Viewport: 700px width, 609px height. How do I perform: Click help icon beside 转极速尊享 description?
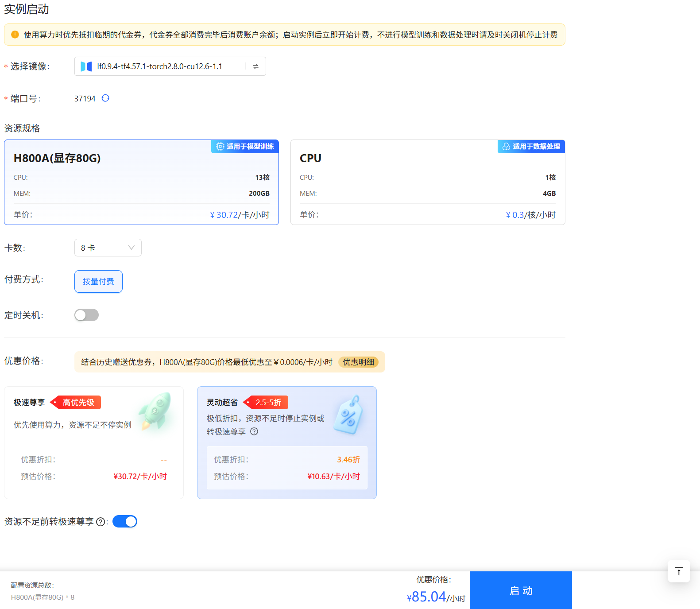tap(254, 431)
